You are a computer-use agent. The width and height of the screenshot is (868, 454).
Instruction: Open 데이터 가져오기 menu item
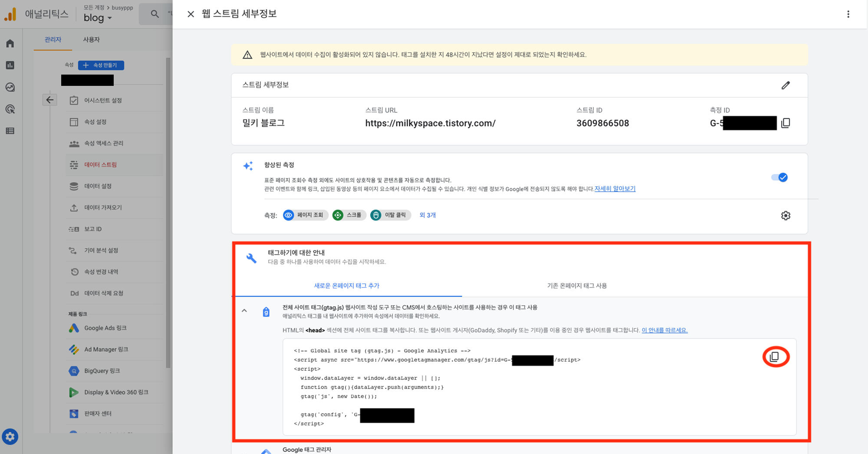pos(115,208)
